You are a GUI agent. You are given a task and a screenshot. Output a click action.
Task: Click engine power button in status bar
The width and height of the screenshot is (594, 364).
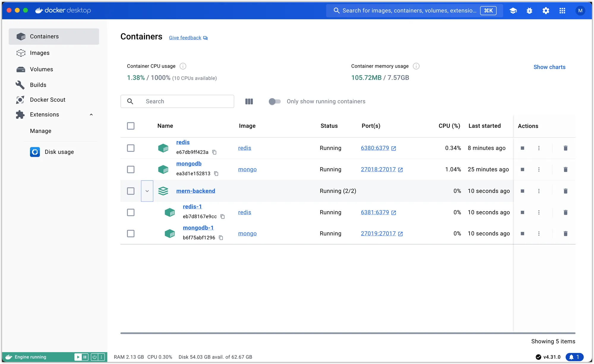click(x=94, y=357)
